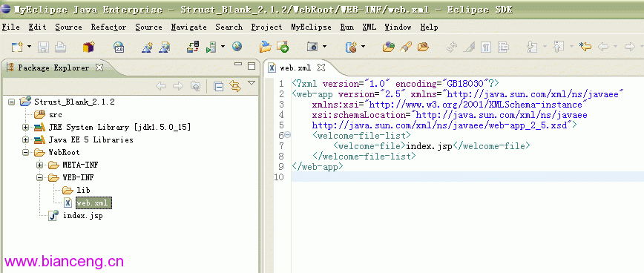Open the Refactor menu
Viewport: 644px width, 273px height.
coord(108,27)
